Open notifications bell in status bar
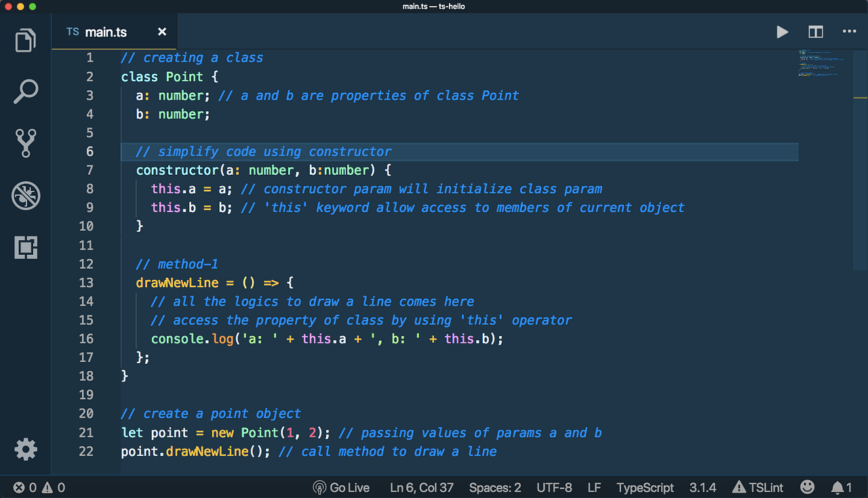This screenshot has height=498, width=868. coord(842,487)
